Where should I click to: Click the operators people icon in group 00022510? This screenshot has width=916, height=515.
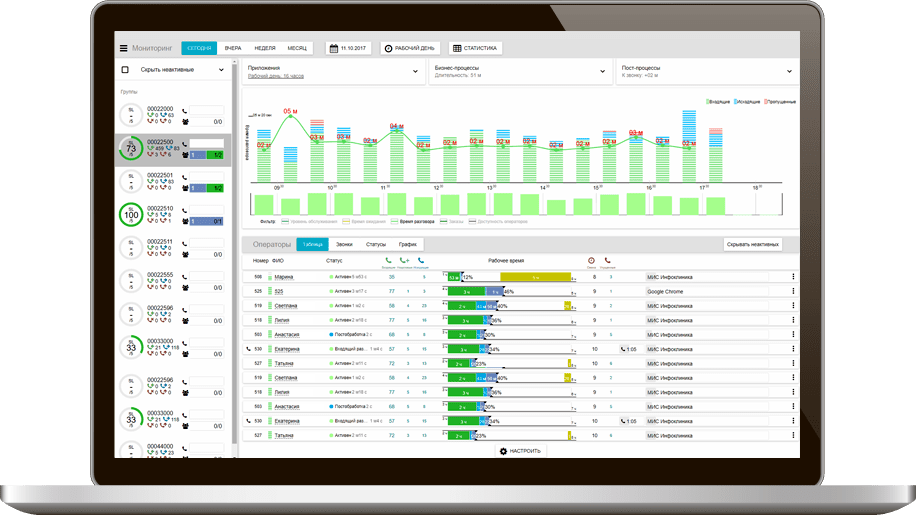click(x=185, y=221)
